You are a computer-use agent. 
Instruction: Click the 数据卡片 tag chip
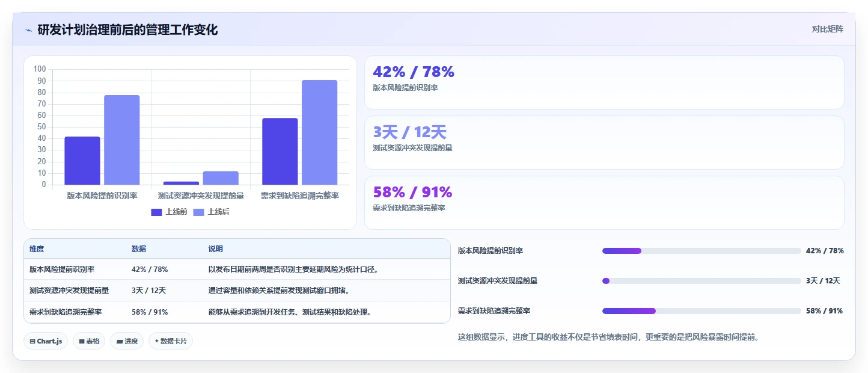pos(171,341)
